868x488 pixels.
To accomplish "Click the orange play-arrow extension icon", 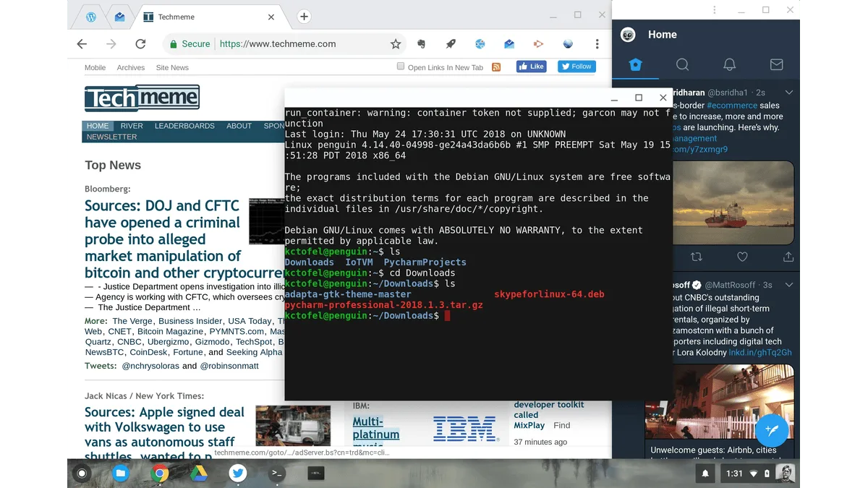I will pos(538,44).
